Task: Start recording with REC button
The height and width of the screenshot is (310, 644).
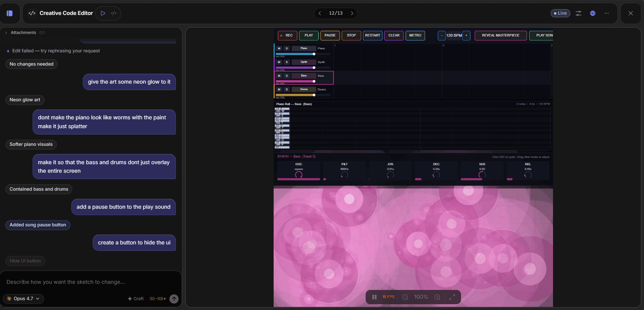Action: tap(288, 35)
